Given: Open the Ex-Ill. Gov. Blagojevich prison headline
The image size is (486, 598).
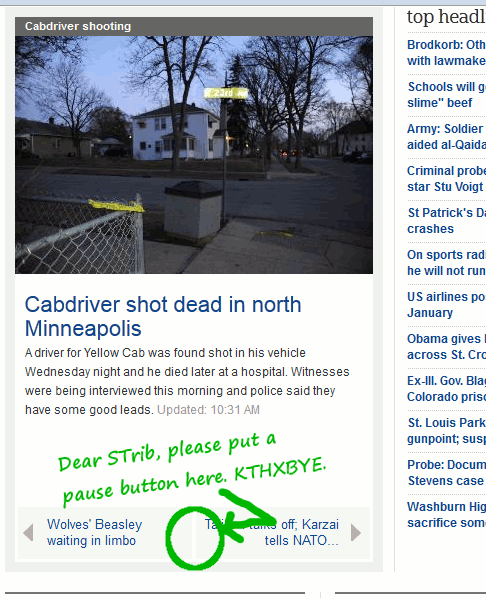Looking at the screenshot, I should tap(446, 388).
